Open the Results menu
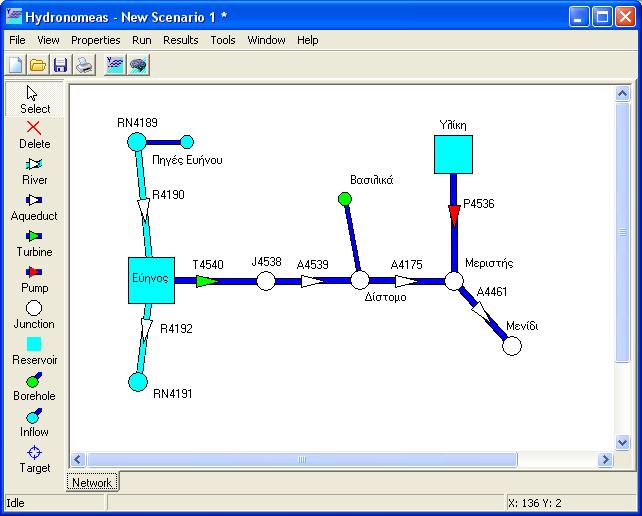Screen dimensions: 642x516 [181, 40]
